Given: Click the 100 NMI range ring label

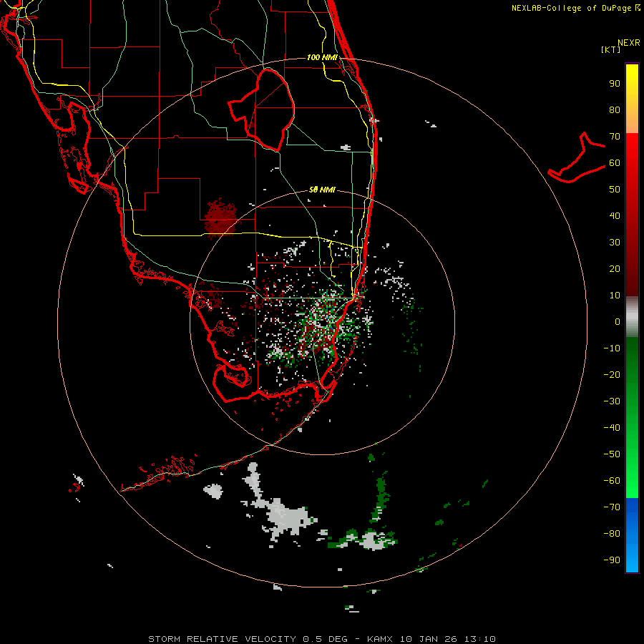Looking at the screenshot, I should click(x=322, y=57).
